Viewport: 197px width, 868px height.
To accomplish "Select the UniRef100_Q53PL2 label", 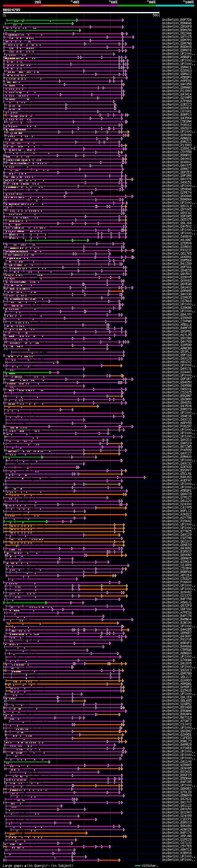I will (x=177, y=352).
